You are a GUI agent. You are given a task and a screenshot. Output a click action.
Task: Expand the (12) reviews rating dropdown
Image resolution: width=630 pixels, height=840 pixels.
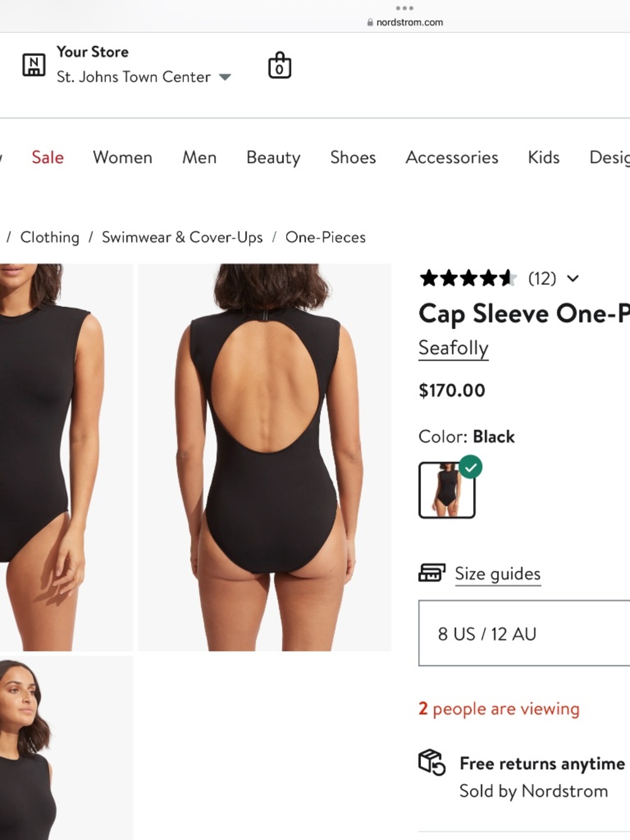[x=573, y=279]
